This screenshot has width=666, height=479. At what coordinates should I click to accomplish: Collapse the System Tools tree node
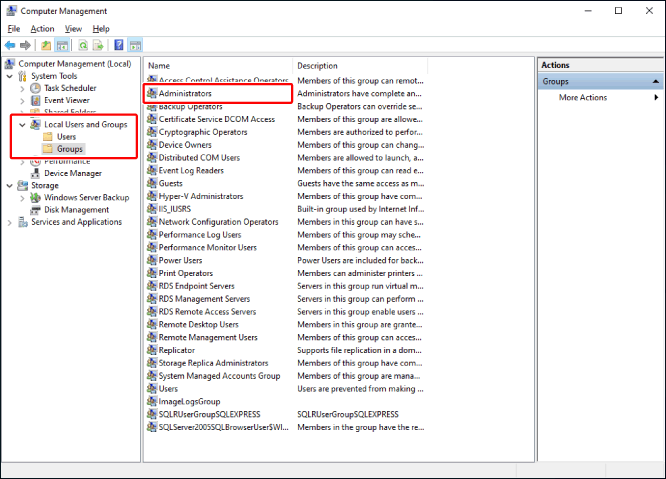tap(10, 76)
